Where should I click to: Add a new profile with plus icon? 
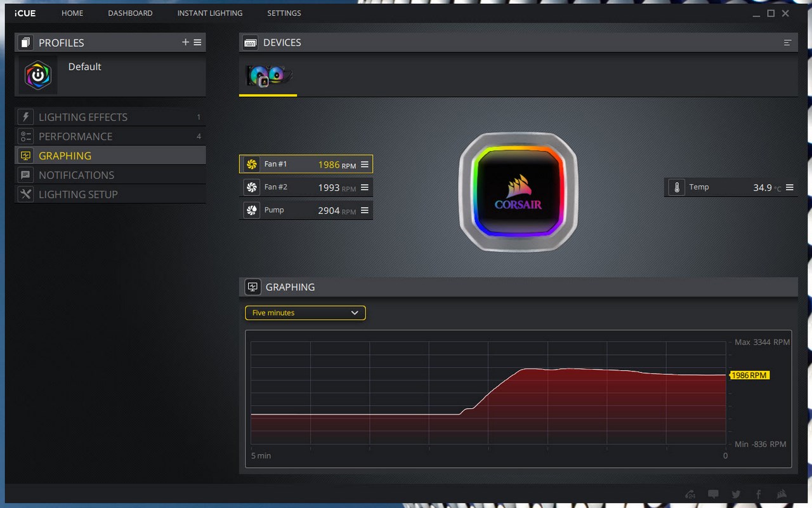coord(185,42)
